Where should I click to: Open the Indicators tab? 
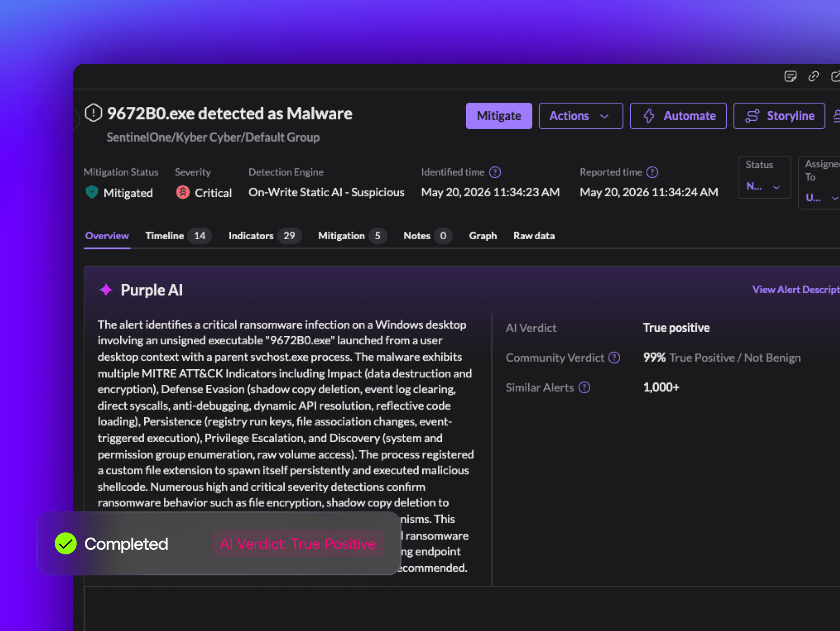(x=265, y=236)
